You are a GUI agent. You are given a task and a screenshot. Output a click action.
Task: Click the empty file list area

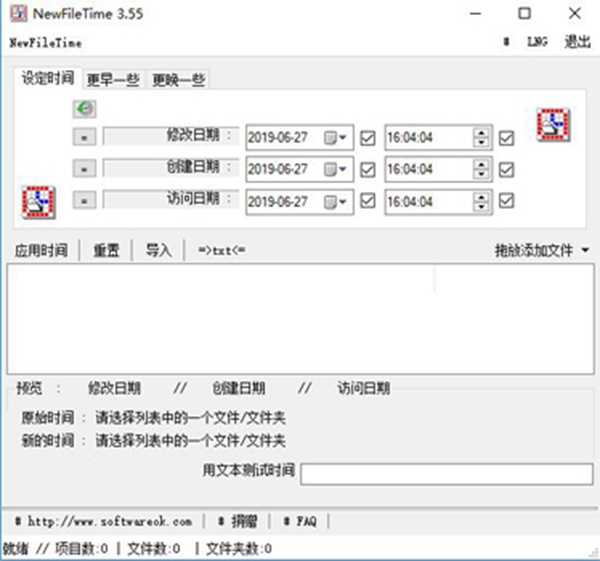[x=300, y=318]
